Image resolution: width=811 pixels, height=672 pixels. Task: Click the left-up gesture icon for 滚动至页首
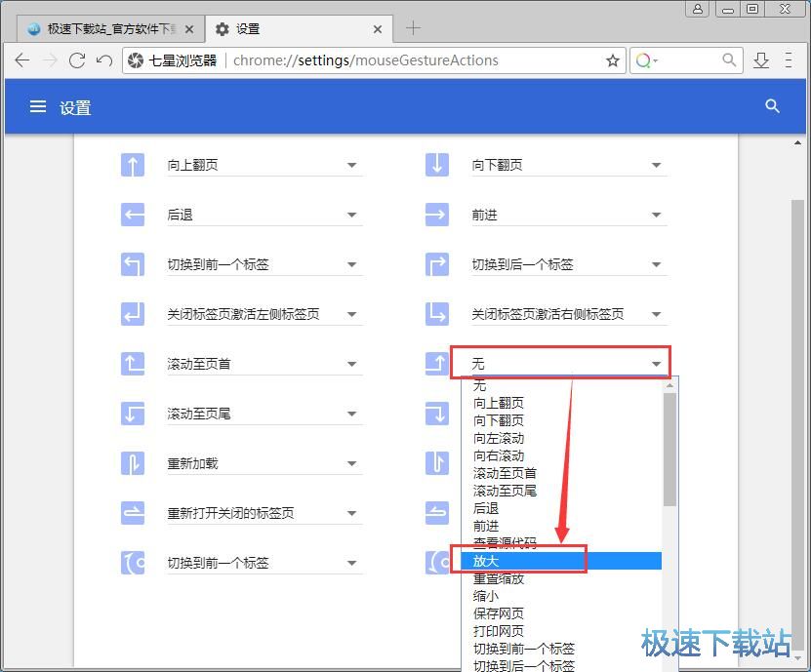[133, 364]
